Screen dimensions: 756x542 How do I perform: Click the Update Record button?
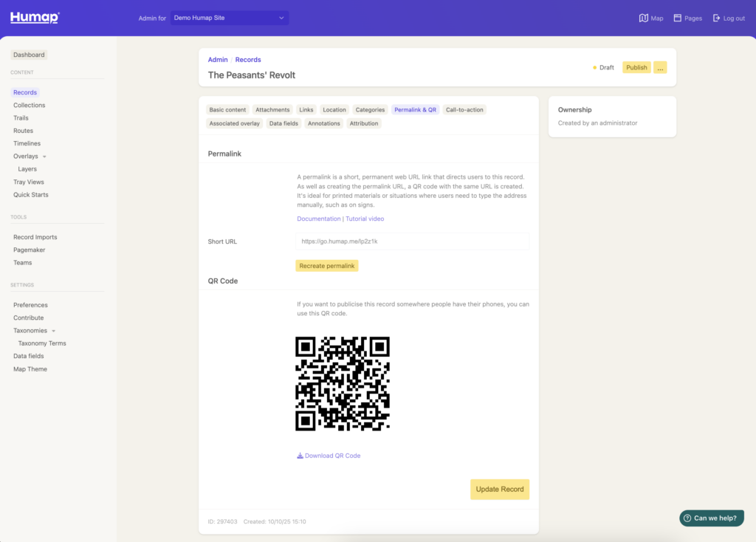[500, 489]
